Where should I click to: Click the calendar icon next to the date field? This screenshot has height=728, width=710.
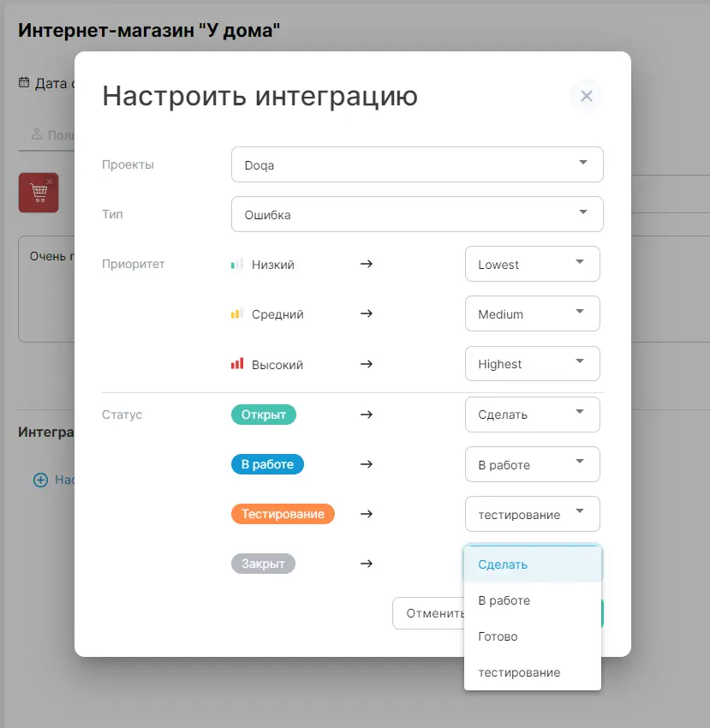point(22,83)
